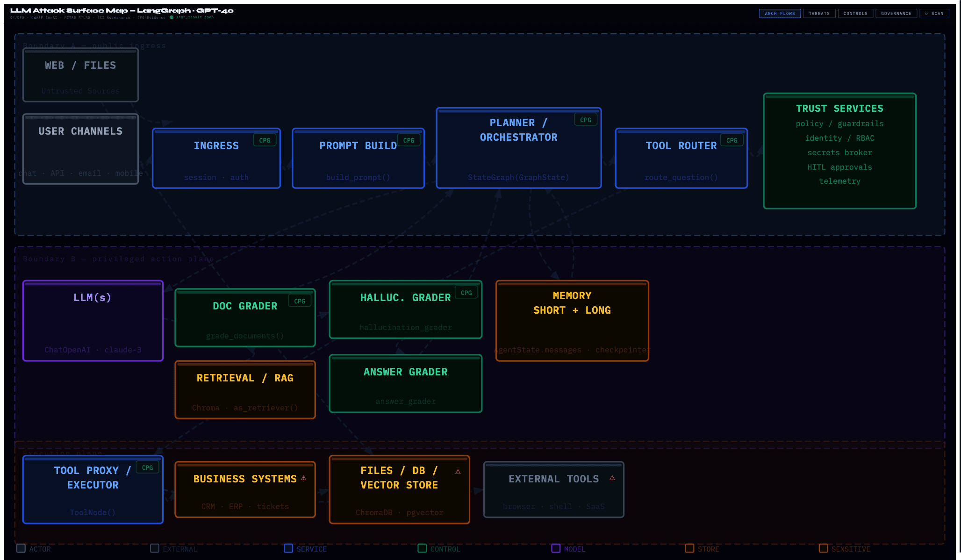Select the USER CHANNELS node
The image size is (961, 560).
point(80,149)
